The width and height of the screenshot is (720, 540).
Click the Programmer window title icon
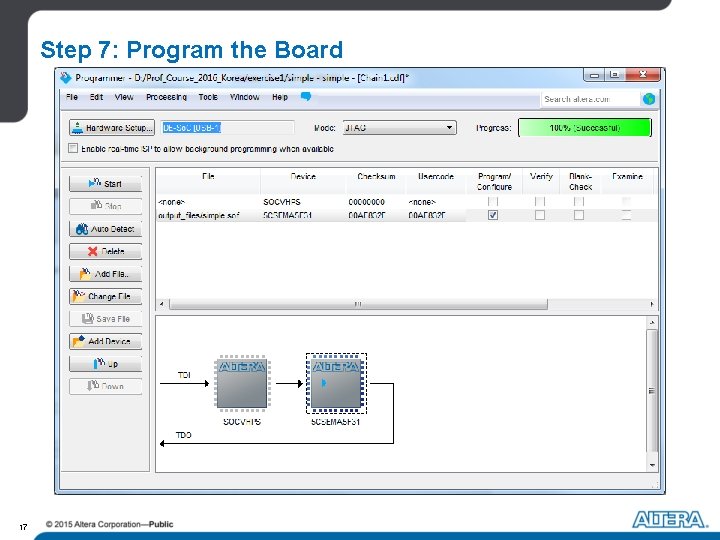66,78
